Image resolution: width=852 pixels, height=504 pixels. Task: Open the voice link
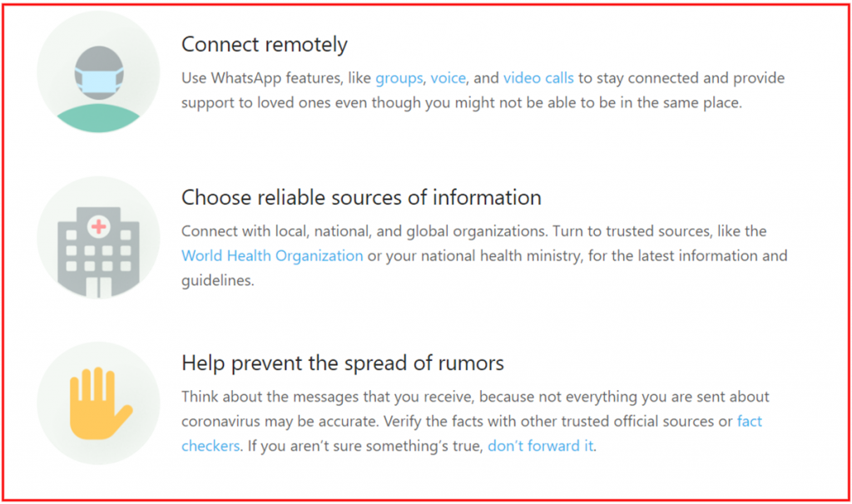click(448, 78)
